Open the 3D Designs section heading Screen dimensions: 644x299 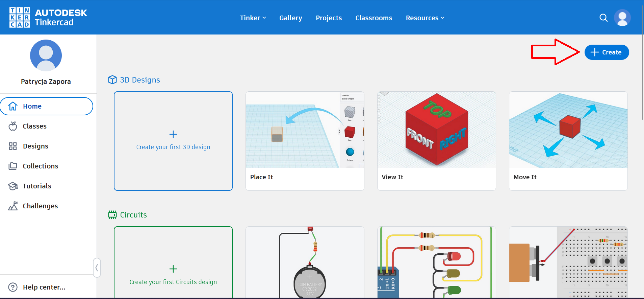point(139,80)
